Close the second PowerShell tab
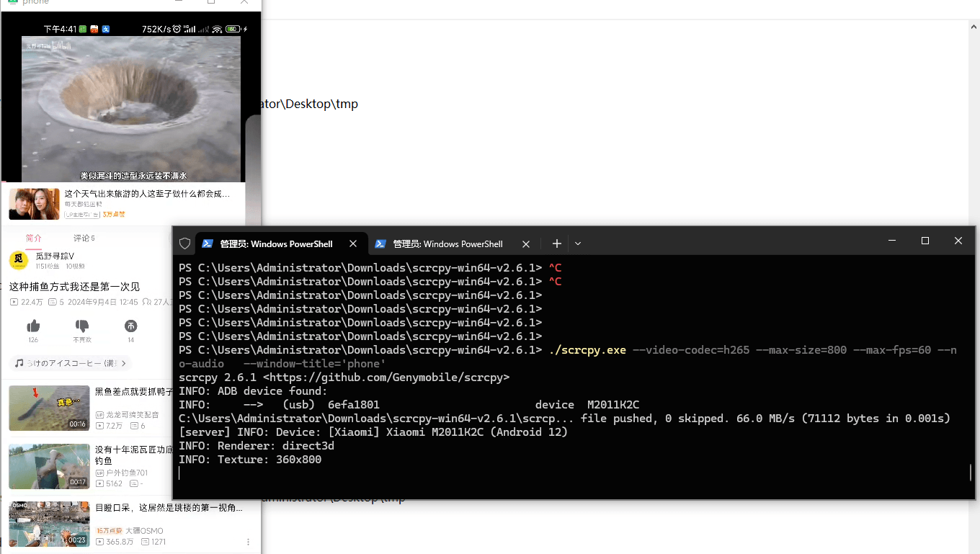This screenshot has height=554, width=980. pyautogui.click(x=526, y=244)
